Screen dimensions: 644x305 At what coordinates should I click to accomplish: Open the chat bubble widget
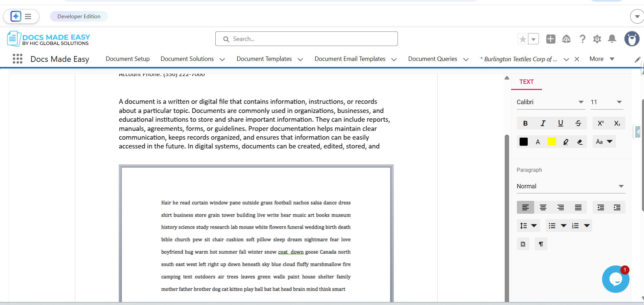615,279
